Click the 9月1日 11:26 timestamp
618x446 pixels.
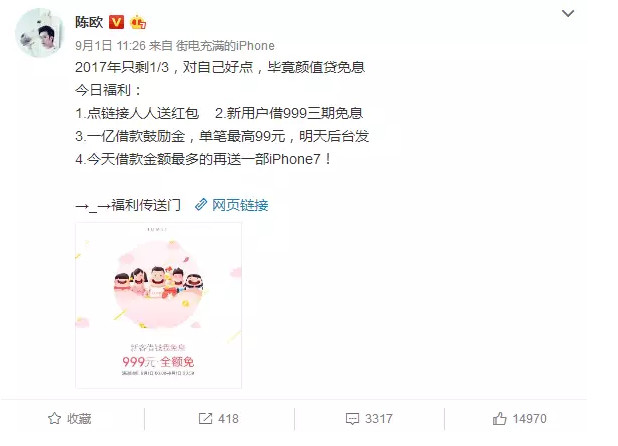[x=110, y=46]
